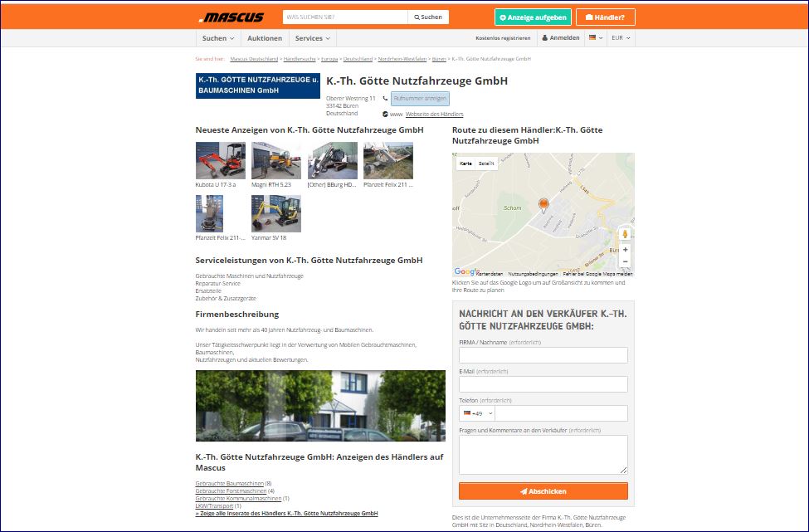The width and height of the screenshot is (809, 532).
Task: Click the Deutschland breadcrumb
Action: pos(358,59)
